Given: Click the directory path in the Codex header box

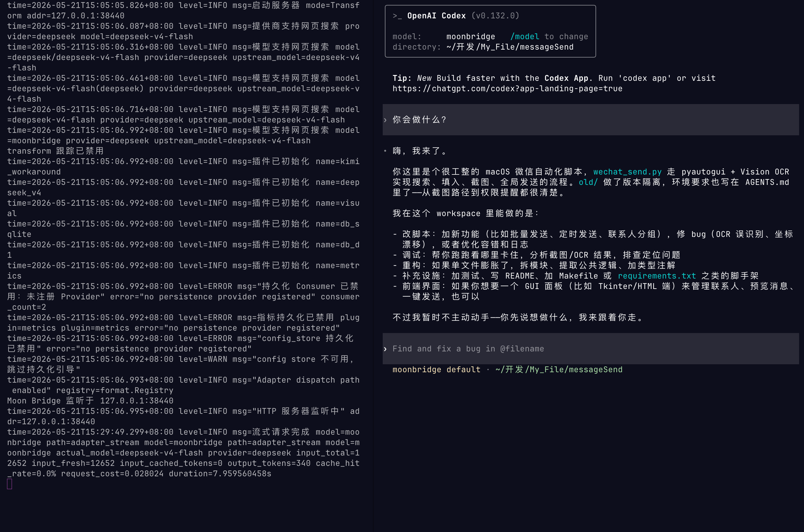Looking at the screenshot, I should pyautogui.click(x=510, y=47).
